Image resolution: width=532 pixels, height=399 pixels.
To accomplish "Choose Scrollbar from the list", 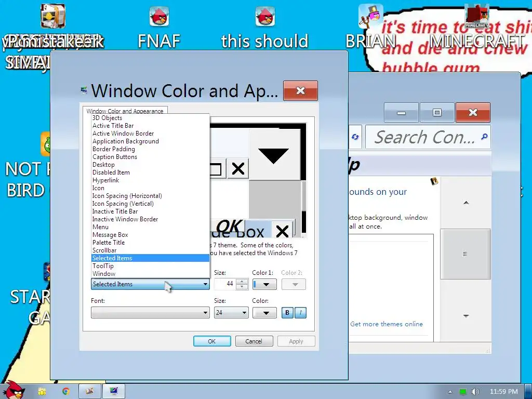I will click(x=150, y=250).
